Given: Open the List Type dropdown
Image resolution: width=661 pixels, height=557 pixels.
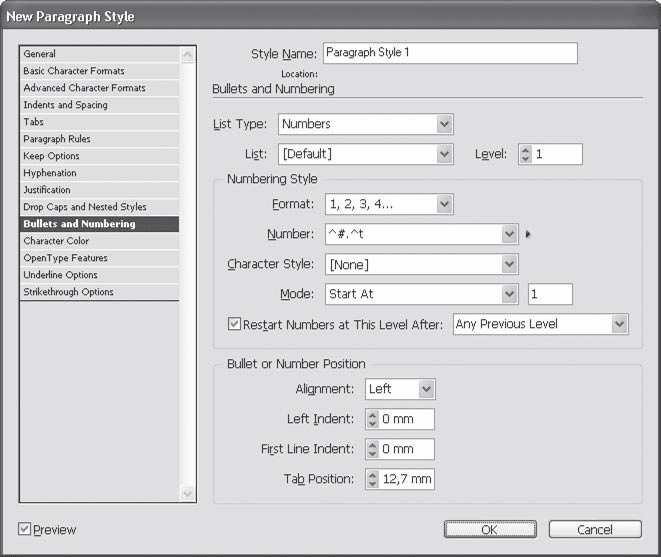Looking at the screenshot, I should tap(444, 124).
